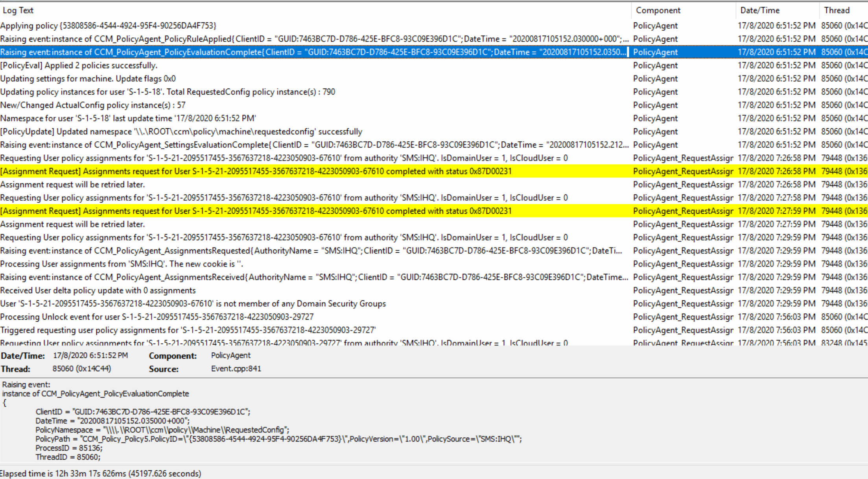Select 'Processing Unlock event for user' row
868x479 pixels.
pos(157,317)
